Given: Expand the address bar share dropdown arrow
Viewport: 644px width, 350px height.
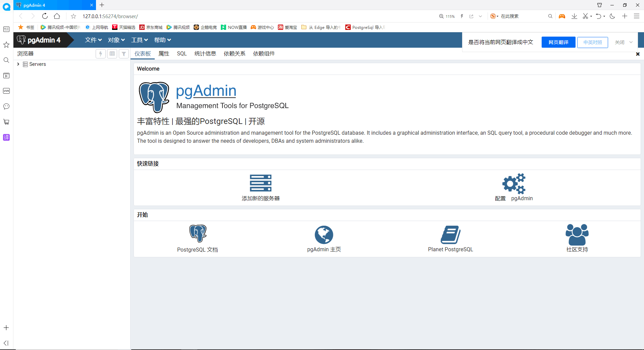Looking at the screenshot, I should pyautogui.click(x=480, y=16).
